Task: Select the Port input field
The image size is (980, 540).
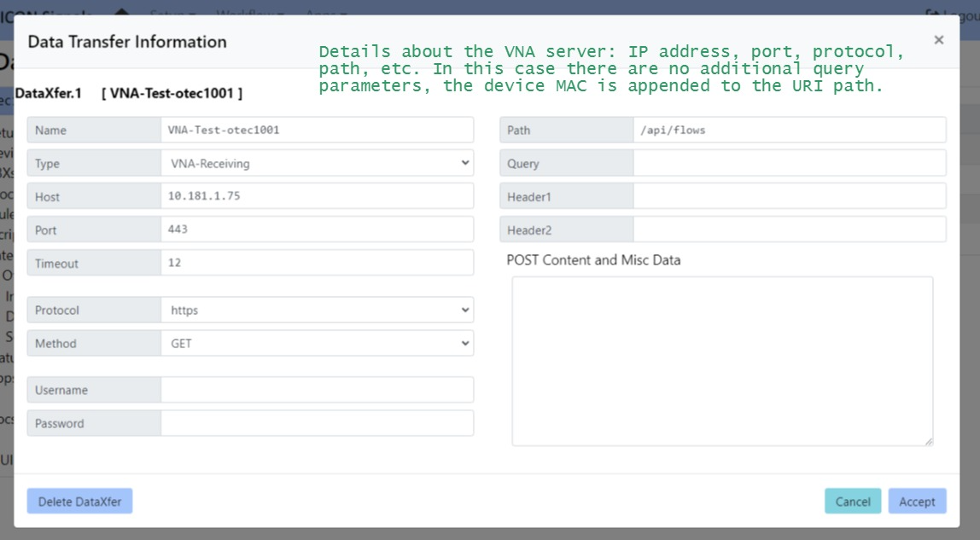Action: (317, 229)
